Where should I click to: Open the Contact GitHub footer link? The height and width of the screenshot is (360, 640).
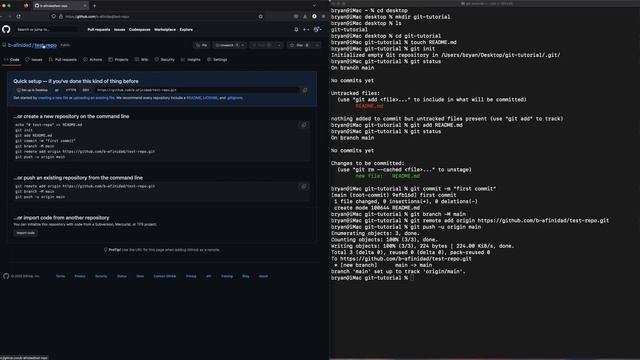(164, 276)
